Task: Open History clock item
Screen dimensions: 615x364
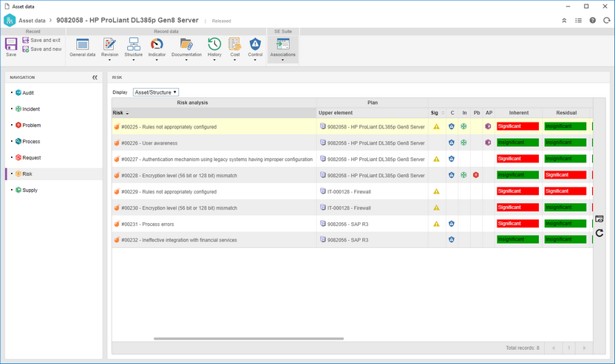Action: click(x=214, y=48)
